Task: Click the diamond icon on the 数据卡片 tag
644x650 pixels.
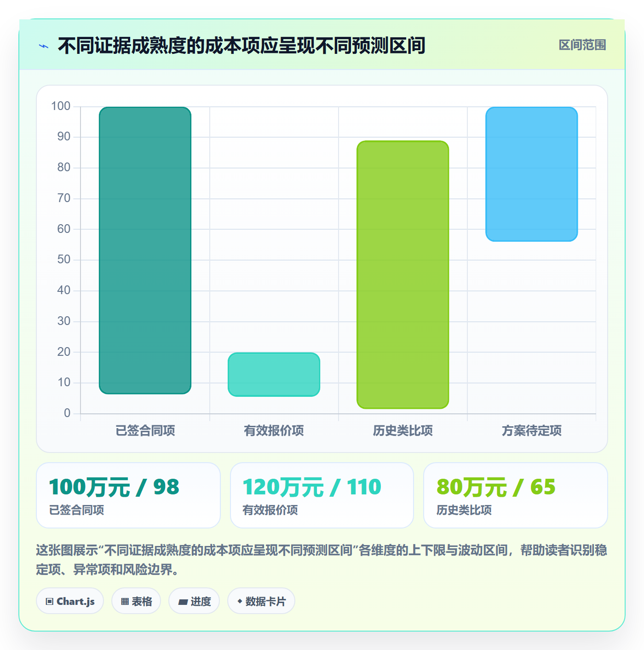Action: 240,601
